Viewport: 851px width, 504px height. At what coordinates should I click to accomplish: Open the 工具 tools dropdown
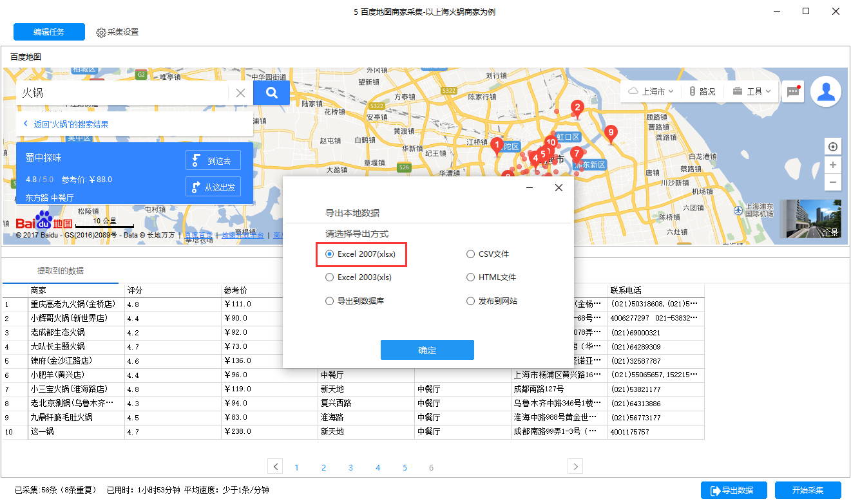pos(752,91)
